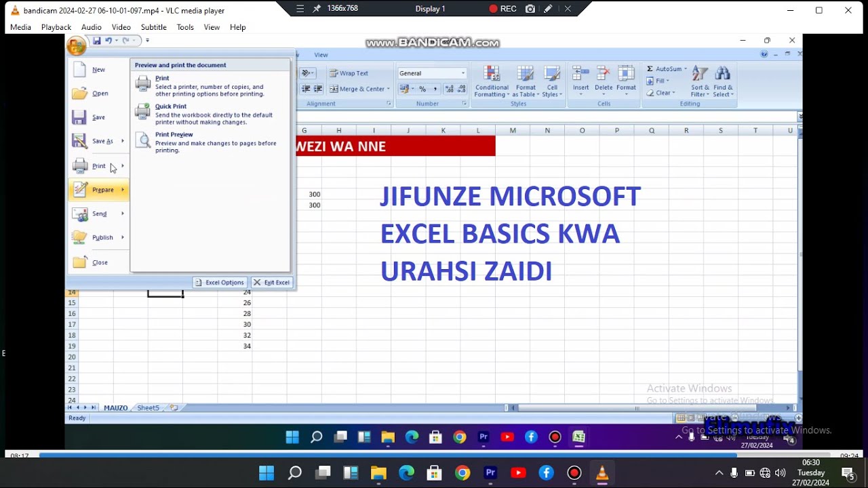The width and height of the screenshot is (868, 488).
Task: Open Conditional Formatting menu
Action: click(x=492, y=82)
